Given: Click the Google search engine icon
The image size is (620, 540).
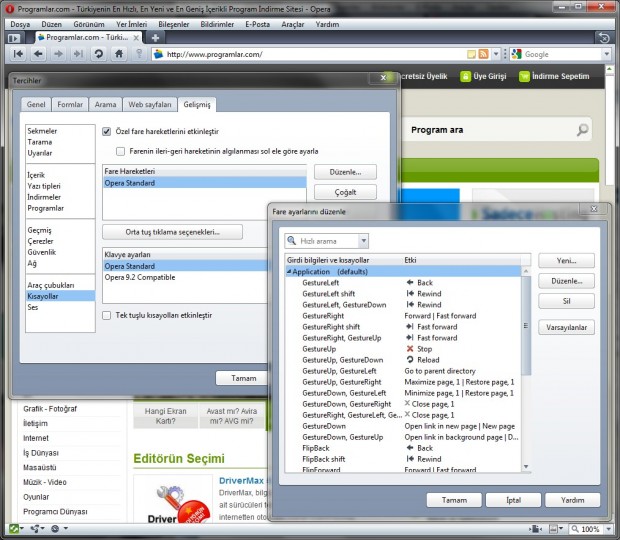Looking at the screenshot, I should (x=516, y=54).
